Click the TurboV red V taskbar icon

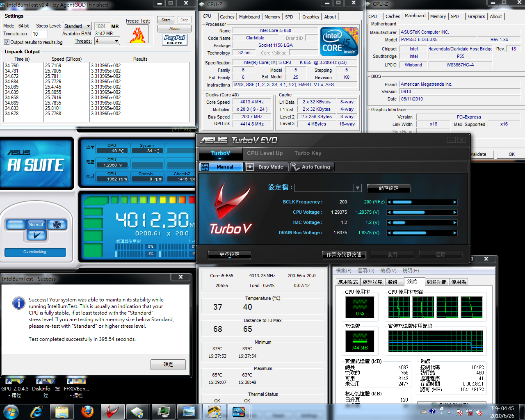113,412
